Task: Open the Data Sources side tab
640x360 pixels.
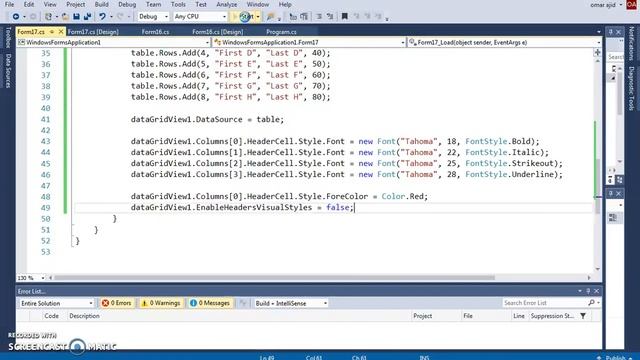Action: click(x=8, y=70)
